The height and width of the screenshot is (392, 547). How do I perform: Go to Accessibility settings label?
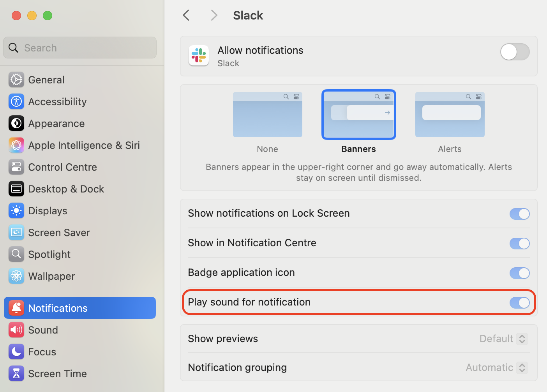tap(58, 102)
